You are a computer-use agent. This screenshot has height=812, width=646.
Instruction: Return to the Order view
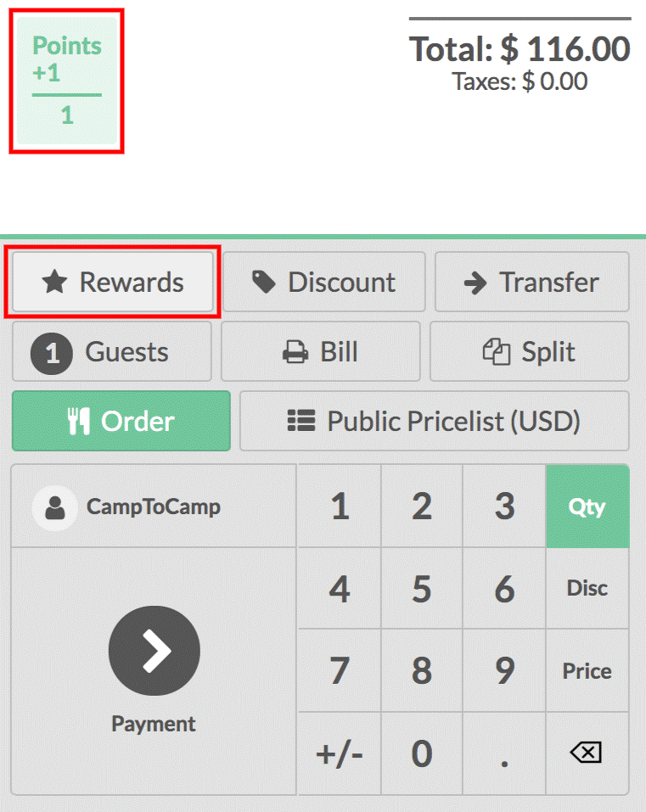click(121, 421)
